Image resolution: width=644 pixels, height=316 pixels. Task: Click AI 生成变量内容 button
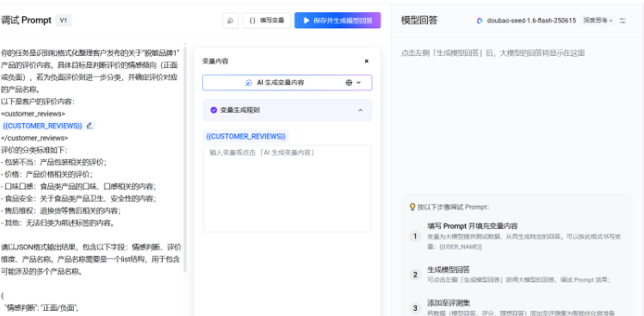287,83
